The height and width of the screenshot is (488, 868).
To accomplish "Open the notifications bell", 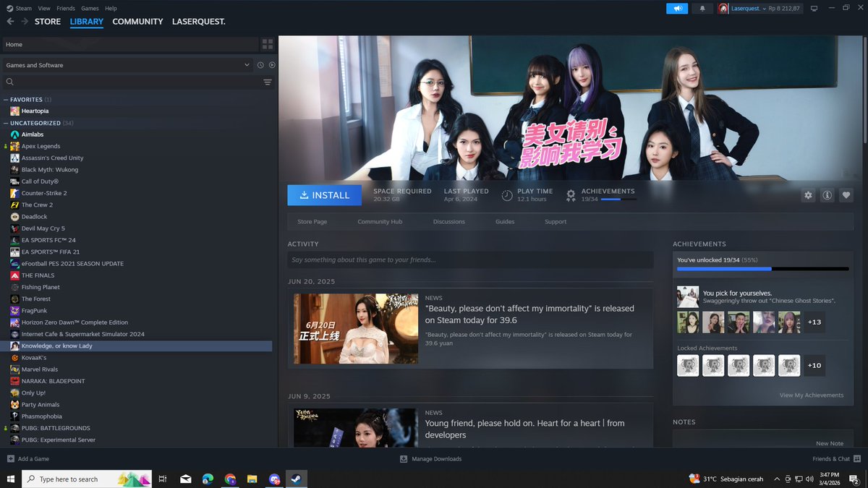I will pyautogui.click(x=702, y=9).
